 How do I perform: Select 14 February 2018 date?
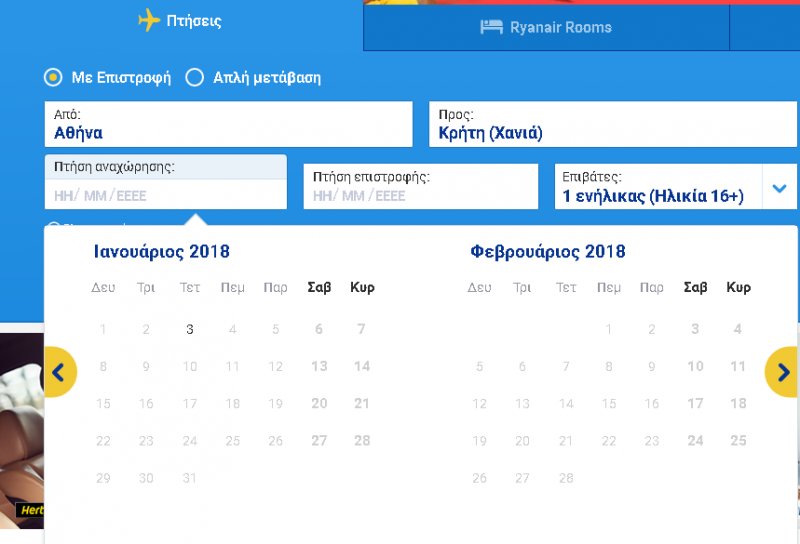pyautogui.click(x=566, y=404)
